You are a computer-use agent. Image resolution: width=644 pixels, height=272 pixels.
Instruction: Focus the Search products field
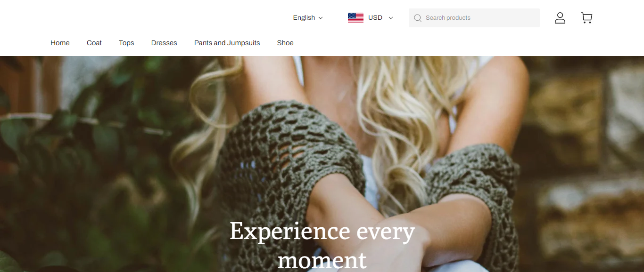tap(474, 18)
